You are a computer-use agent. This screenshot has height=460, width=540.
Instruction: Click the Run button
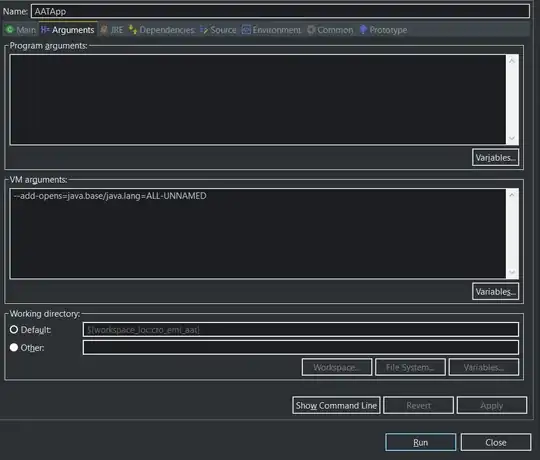click(420, 442)
